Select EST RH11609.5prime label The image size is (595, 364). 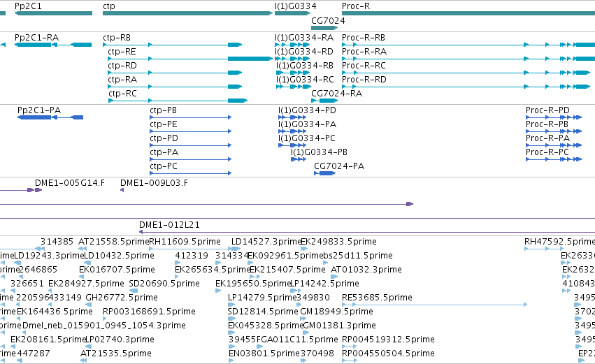click(x=185, y=242)
